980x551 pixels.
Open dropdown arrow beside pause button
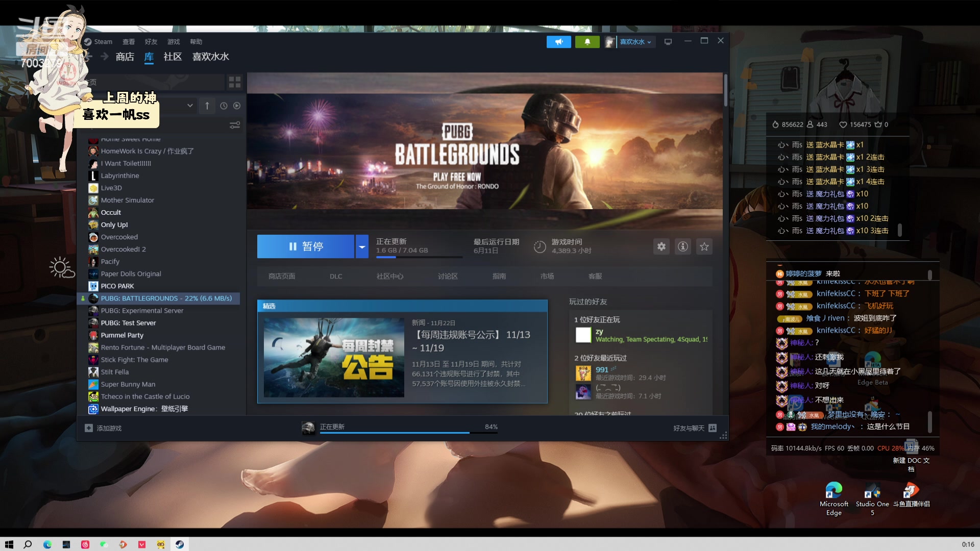click(x=362, y=246)
